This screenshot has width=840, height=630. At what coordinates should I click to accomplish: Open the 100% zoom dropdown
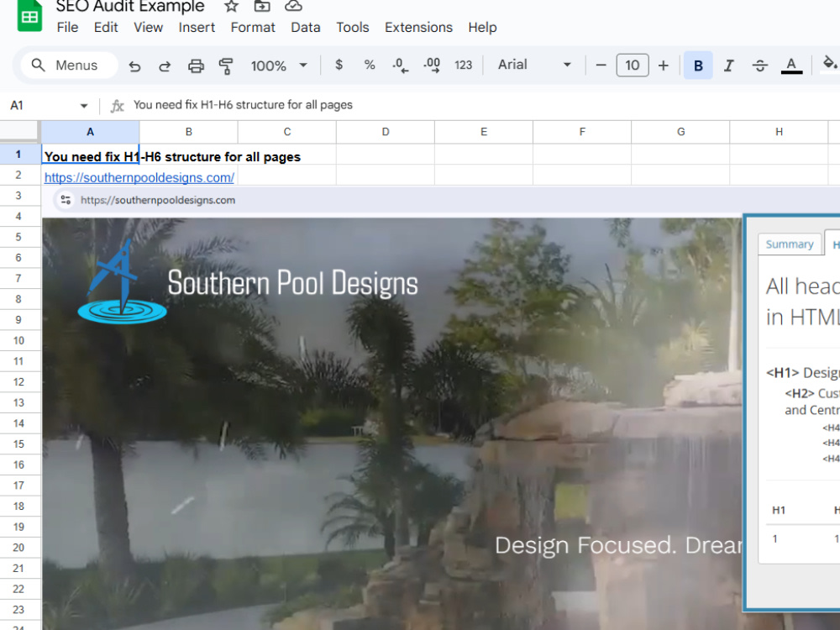click(279, 66)
